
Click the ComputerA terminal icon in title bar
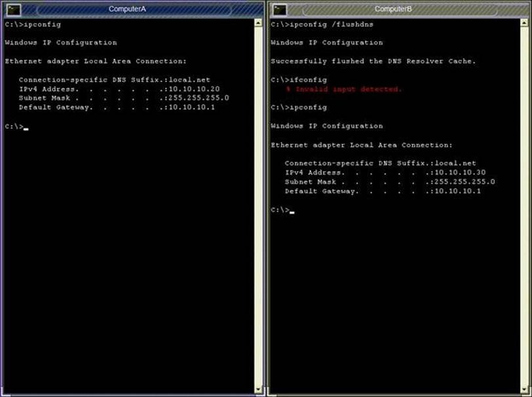tap(11, 9)
